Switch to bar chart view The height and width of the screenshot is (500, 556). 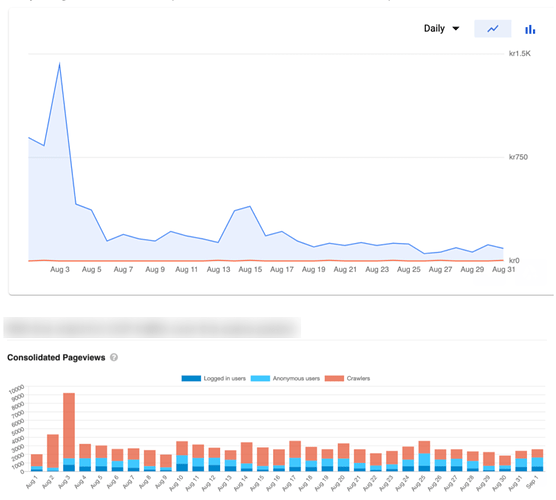click(x=530, y=29)
